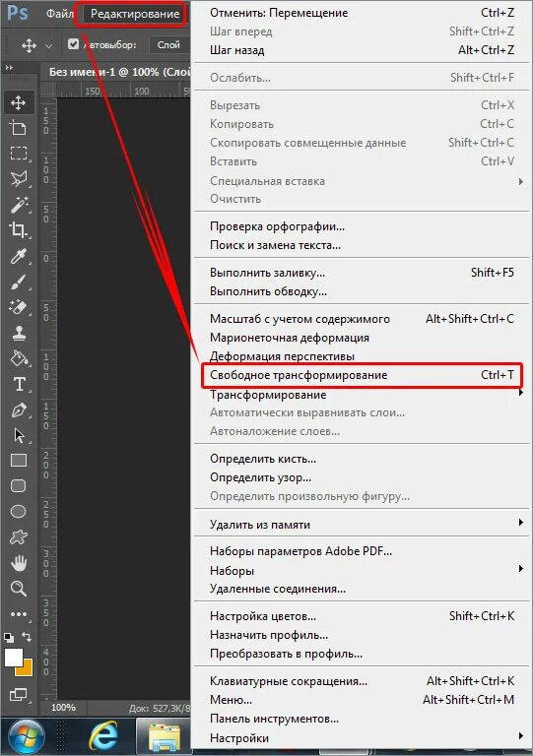Choose Поиск и замена текста...
The image size is (533, 756).
362,245
